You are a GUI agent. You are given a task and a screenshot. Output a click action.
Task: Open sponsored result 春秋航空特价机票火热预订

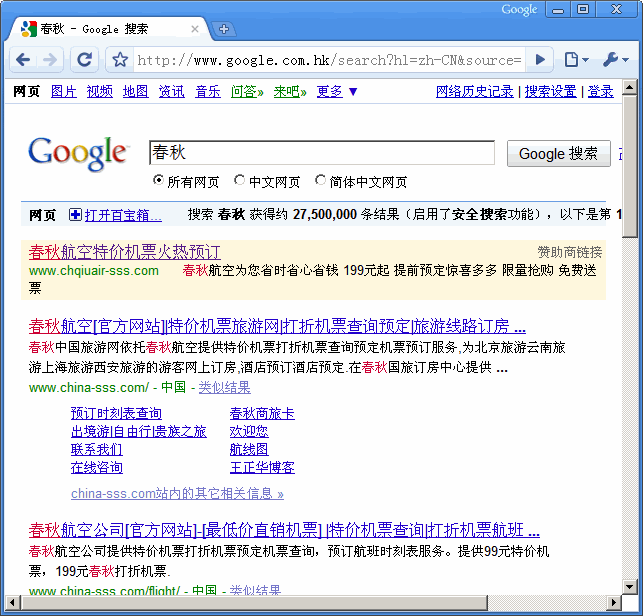tap(125, 252)
